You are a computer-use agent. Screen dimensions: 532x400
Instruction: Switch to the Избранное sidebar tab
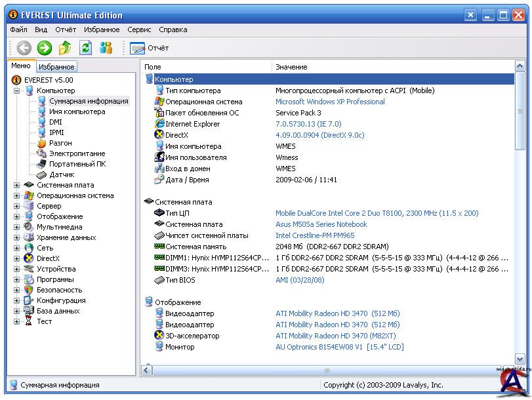(56, 67)
